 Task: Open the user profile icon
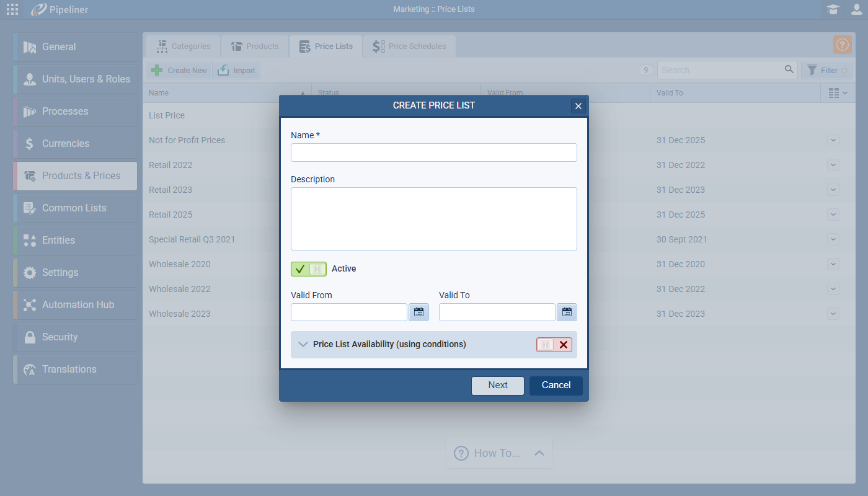tap(856, 9)
